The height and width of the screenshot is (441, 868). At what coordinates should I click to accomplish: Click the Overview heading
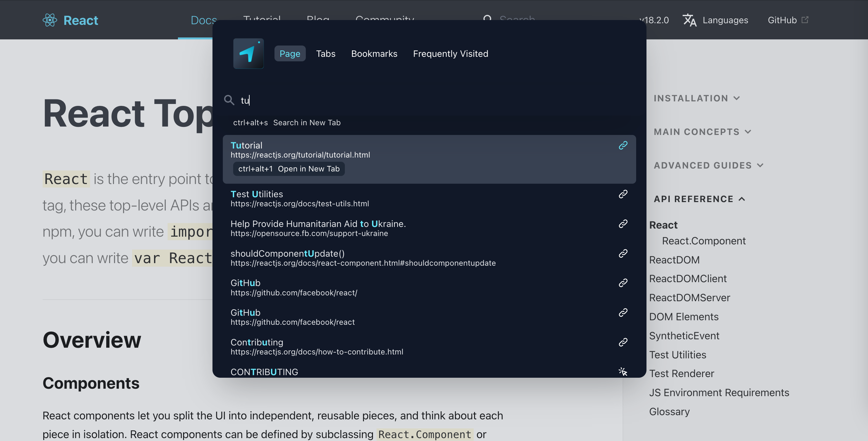pos(92,340)
